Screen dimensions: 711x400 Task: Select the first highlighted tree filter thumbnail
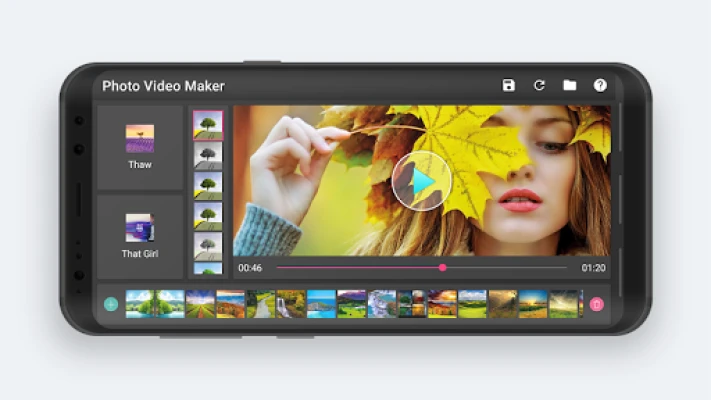point(207,125)
